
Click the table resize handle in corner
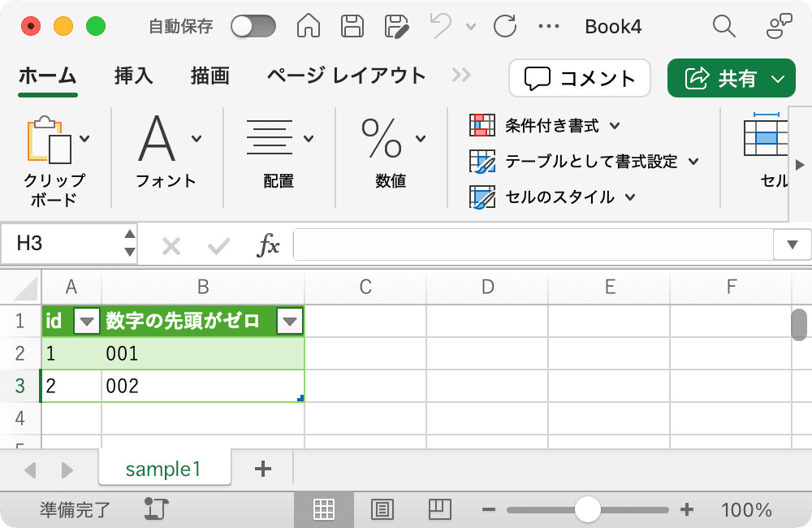(300, 398)
